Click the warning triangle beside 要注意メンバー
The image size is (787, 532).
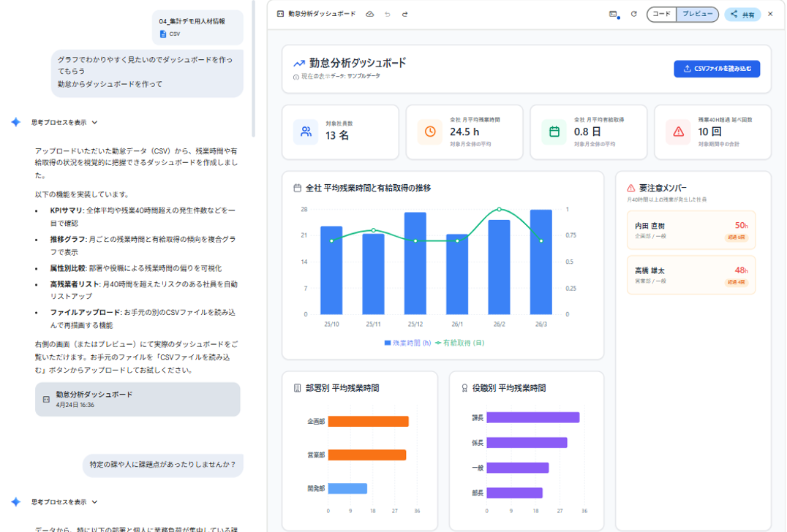pyautogui.click(x=631, y=188)
